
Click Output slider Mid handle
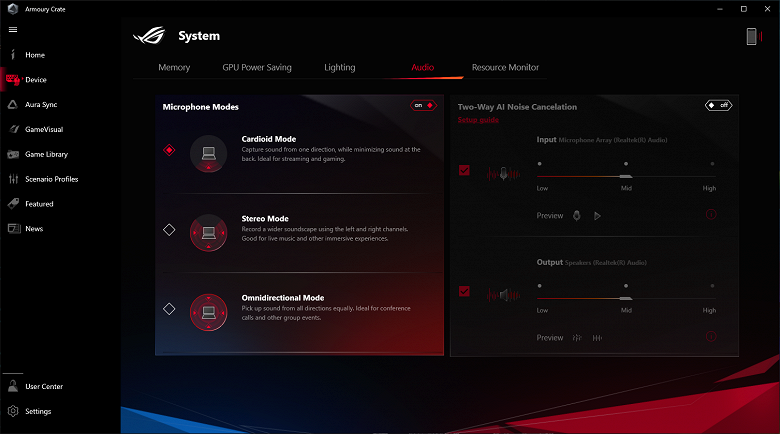coord(626,298)
